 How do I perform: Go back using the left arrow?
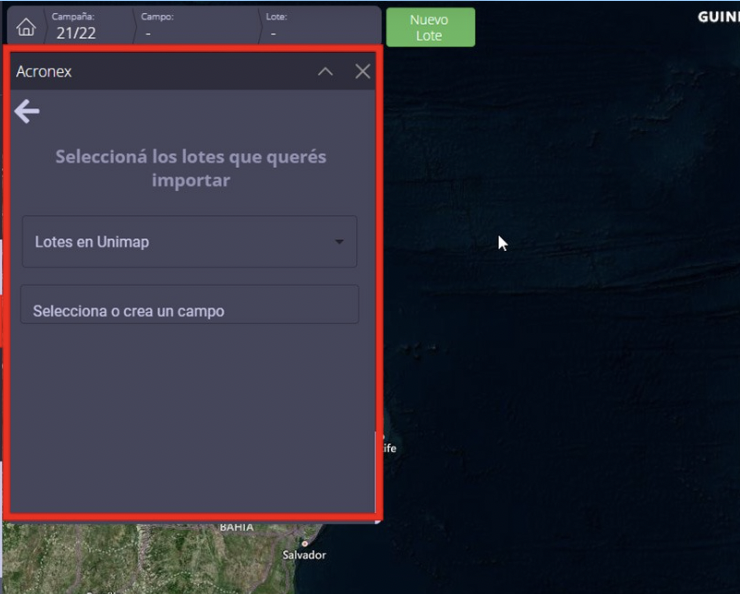27,111
